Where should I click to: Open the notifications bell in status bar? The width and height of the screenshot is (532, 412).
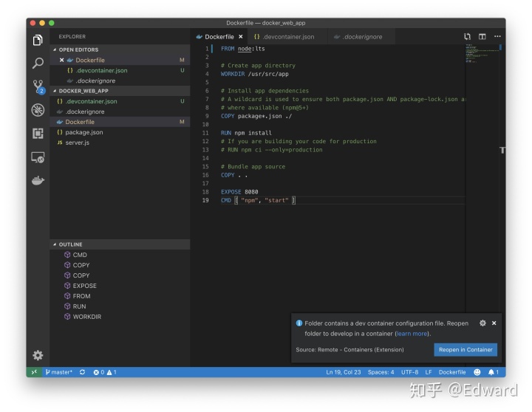coord(493,372)
